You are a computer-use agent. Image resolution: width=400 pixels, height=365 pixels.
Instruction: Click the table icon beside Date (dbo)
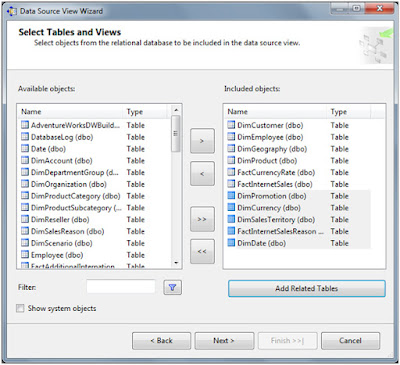(25, 149)
